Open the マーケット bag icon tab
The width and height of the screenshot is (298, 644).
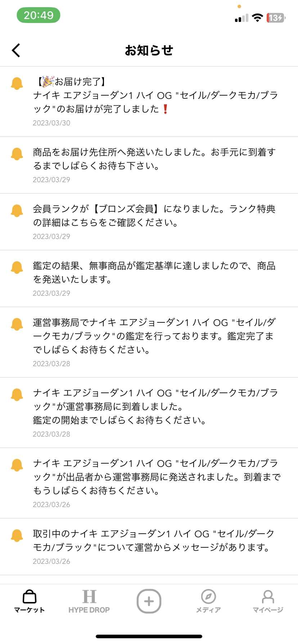(x=30, y=601)
